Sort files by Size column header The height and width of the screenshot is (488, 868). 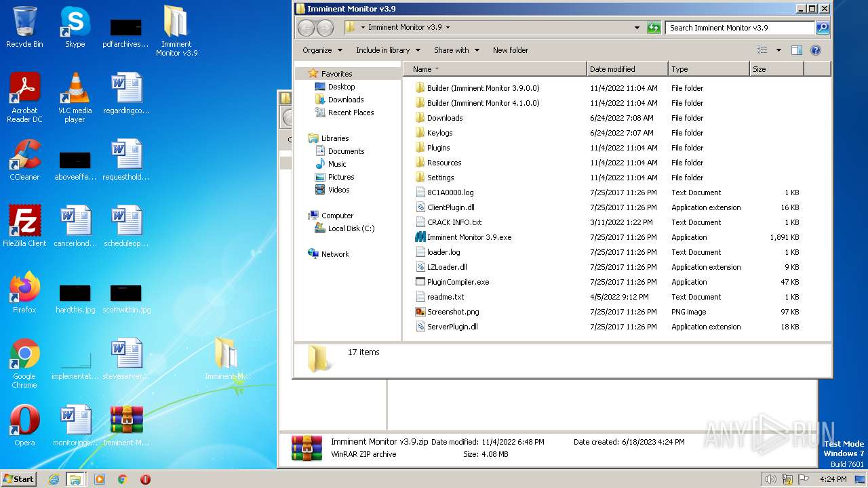click(x=776, y=69)
